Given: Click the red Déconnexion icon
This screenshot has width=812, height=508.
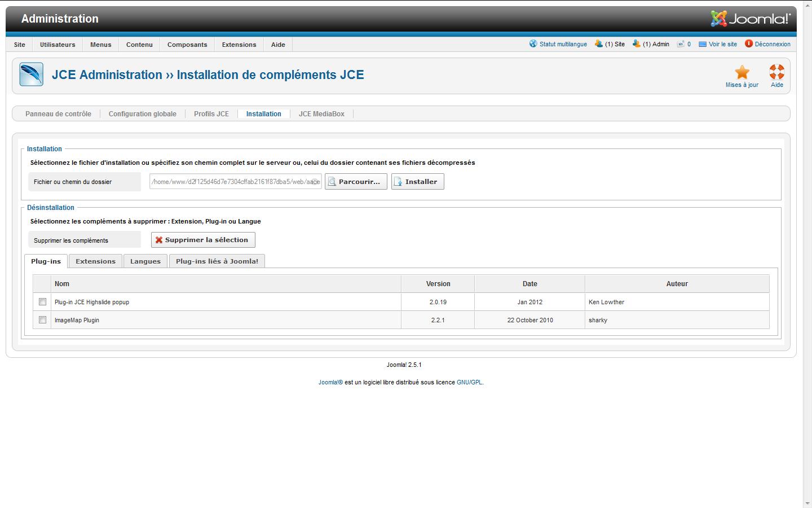Looking at the screenshot, I should (749, 44).
